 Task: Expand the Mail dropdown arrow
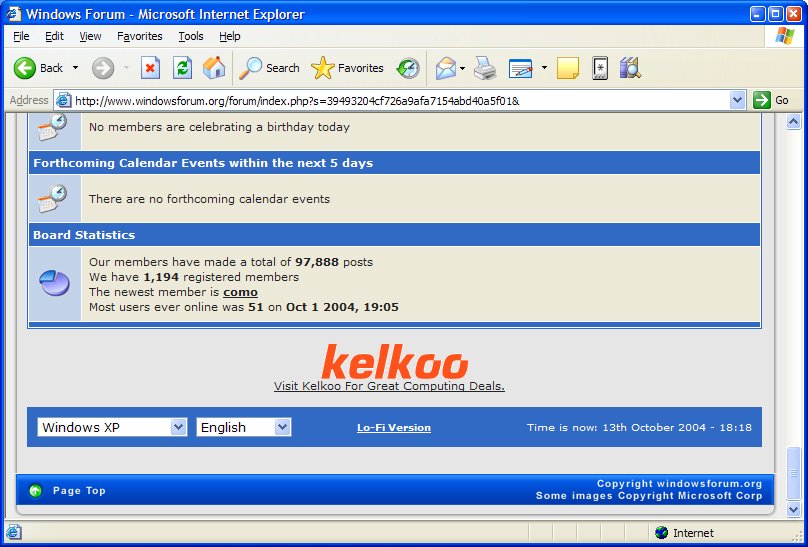tap(462, 68)
